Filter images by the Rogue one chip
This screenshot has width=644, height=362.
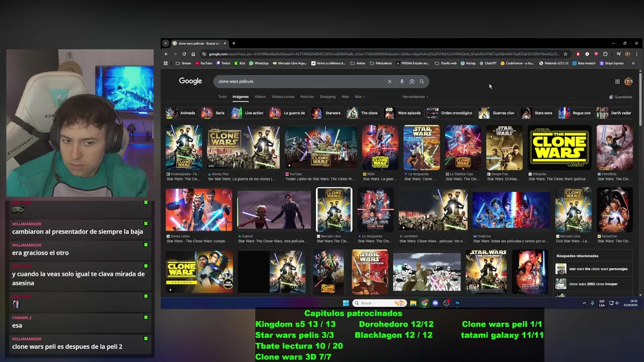click(x=575, y=113)
